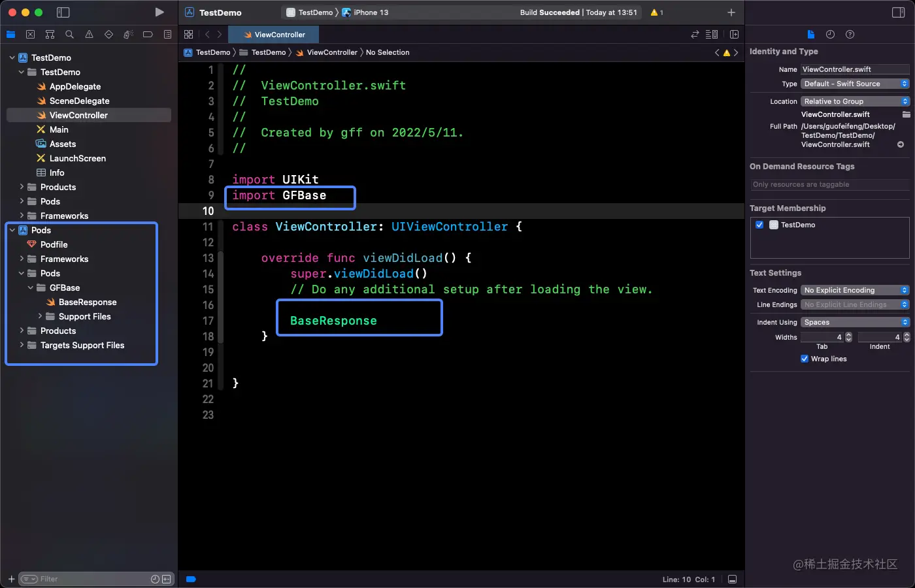Open the Text Encoding dropdown
Image resolution: width=915 pixels, height=588 pixels.
tap(855, 290)
